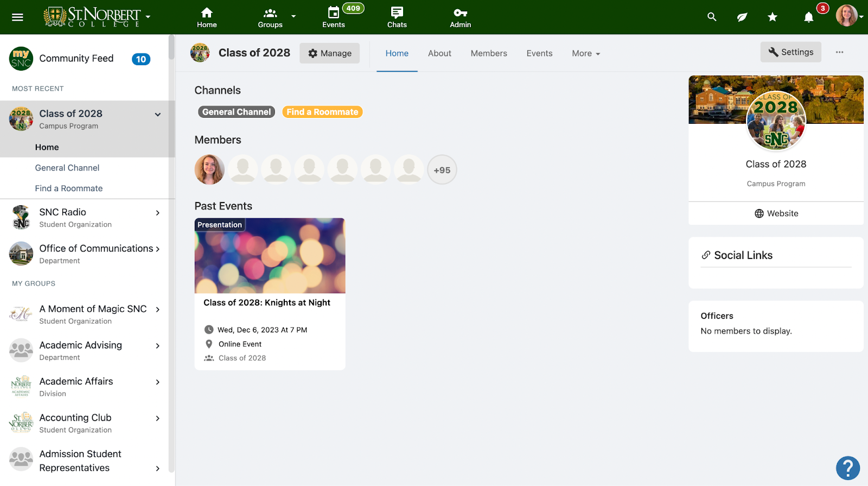
Task: Expand Academic Advising group
Action: point(157,346)
